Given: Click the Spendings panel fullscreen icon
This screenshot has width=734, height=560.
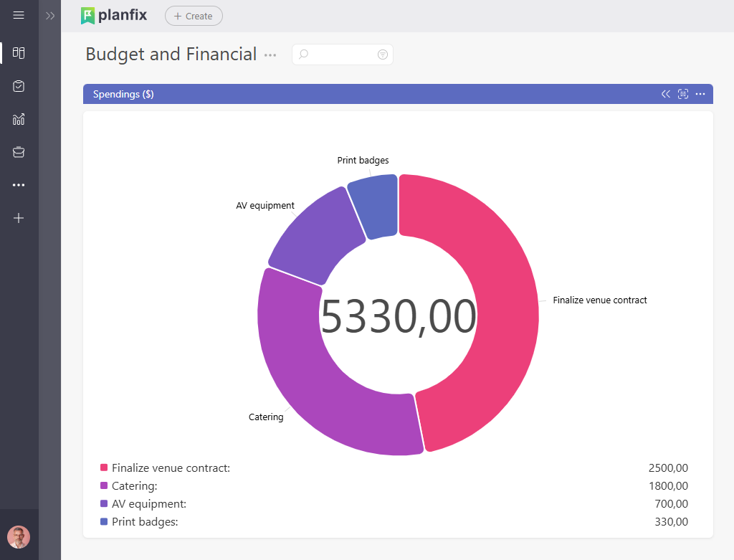Looking at the screenshot, I should click(683, 94).
